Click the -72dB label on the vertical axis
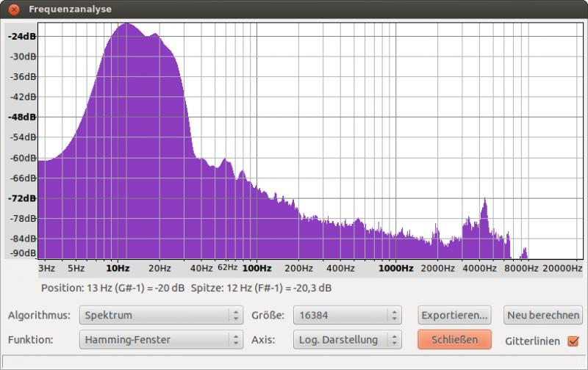Screen dimensions: 588x370 pyautogui.click(x=21, y=198)
